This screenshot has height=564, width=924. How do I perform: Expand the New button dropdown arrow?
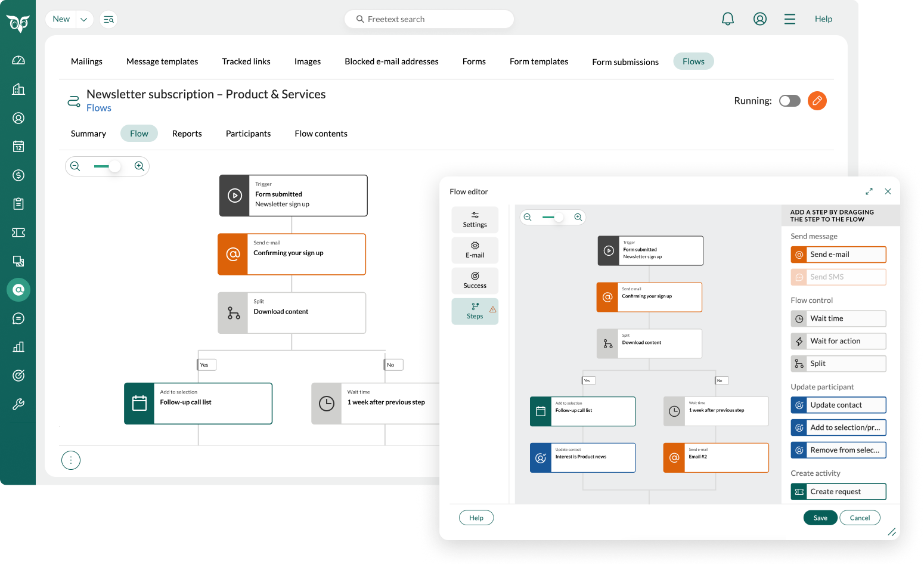pyautogui.click(x=84, y=20)
